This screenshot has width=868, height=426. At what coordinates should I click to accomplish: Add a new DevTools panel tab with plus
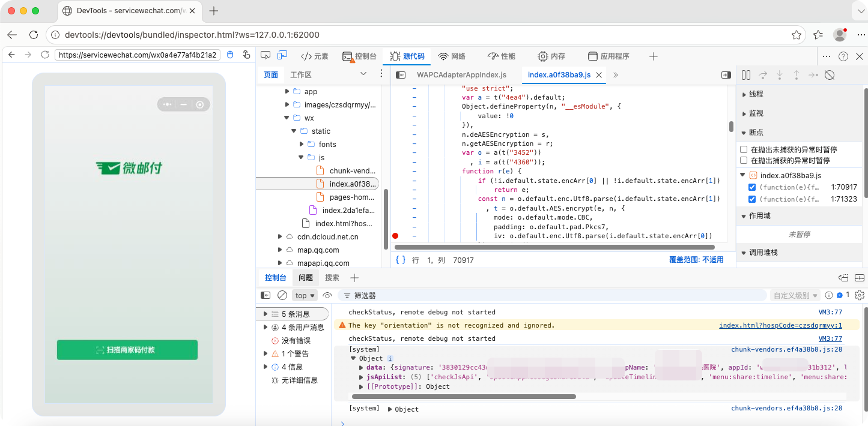coord(654,56)
